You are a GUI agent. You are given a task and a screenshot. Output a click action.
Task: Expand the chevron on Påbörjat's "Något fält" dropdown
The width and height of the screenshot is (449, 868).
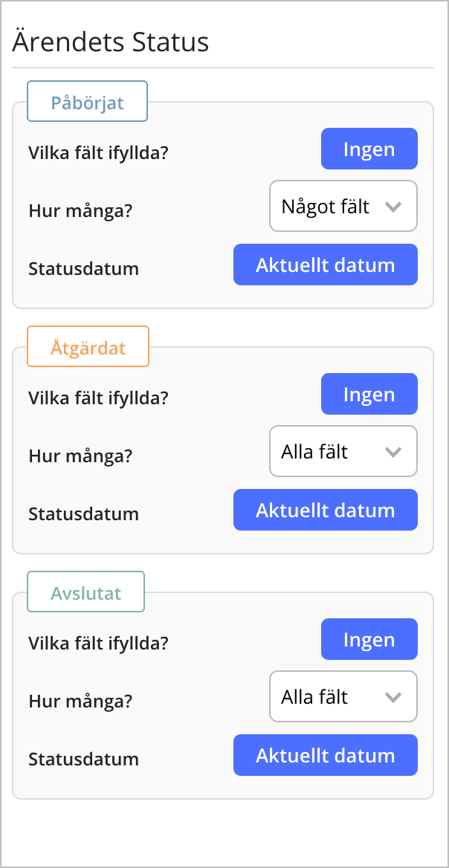[x=394, y=206]
